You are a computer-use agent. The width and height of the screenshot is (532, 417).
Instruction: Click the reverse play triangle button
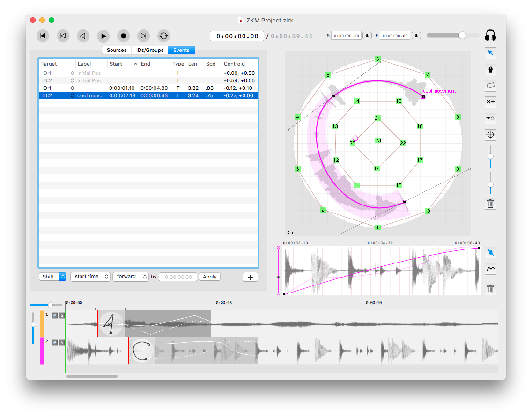click(83, 36)
